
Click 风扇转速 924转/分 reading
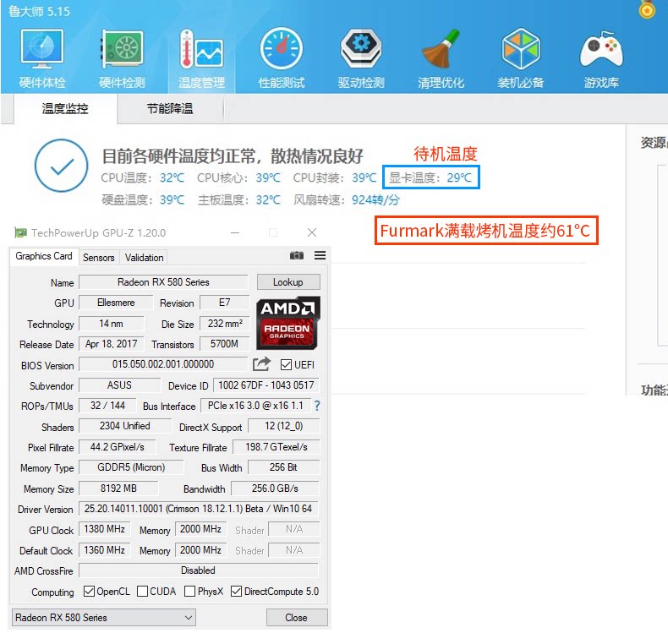click(x=347, y=199)
